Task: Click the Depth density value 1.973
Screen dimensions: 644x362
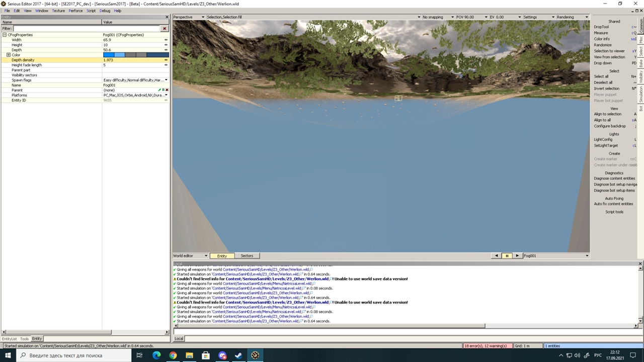Action: 108,60
